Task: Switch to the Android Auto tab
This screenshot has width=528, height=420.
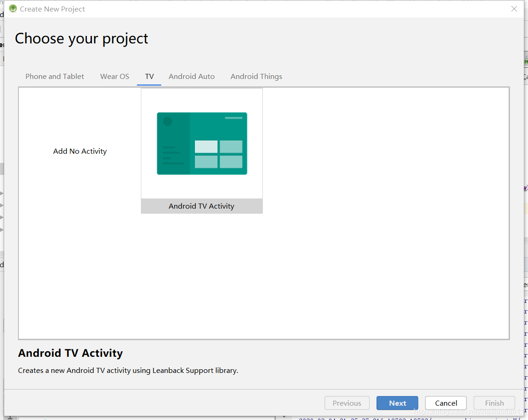Action: [192, 77]
